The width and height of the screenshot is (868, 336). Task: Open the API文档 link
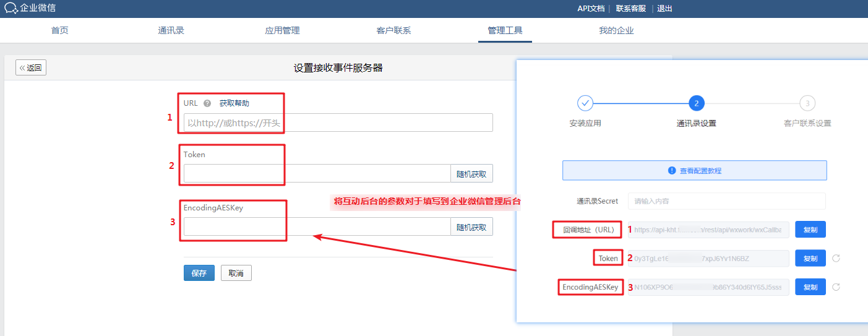tap(591, 9)
